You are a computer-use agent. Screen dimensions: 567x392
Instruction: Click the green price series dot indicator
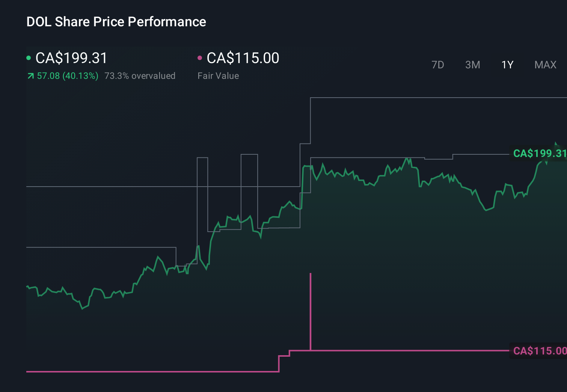coord(29,57)
